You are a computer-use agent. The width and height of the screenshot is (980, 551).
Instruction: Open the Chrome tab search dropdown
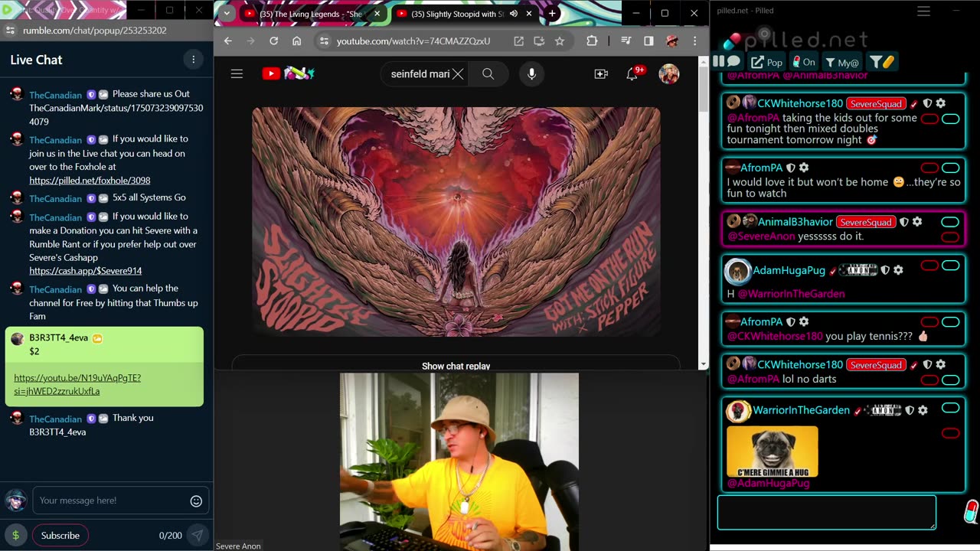(x=225, y=13)
